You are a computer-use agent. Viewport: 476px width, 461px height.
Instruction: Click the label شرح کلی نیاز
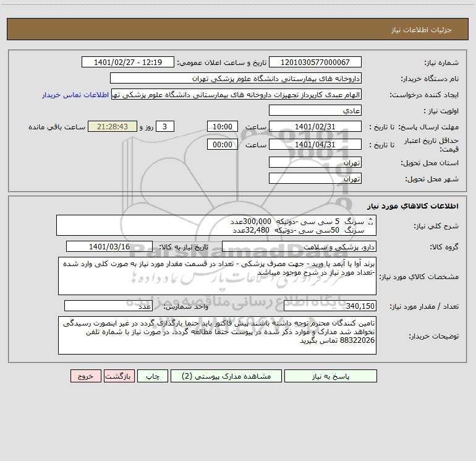(x=436, y=226)
